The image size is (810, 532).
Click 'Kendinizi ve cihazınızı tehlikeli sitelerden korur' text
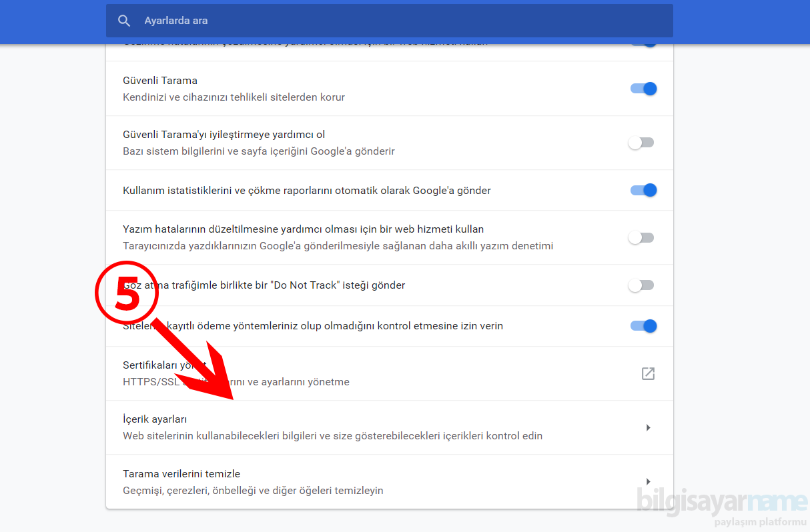(234, 97)
